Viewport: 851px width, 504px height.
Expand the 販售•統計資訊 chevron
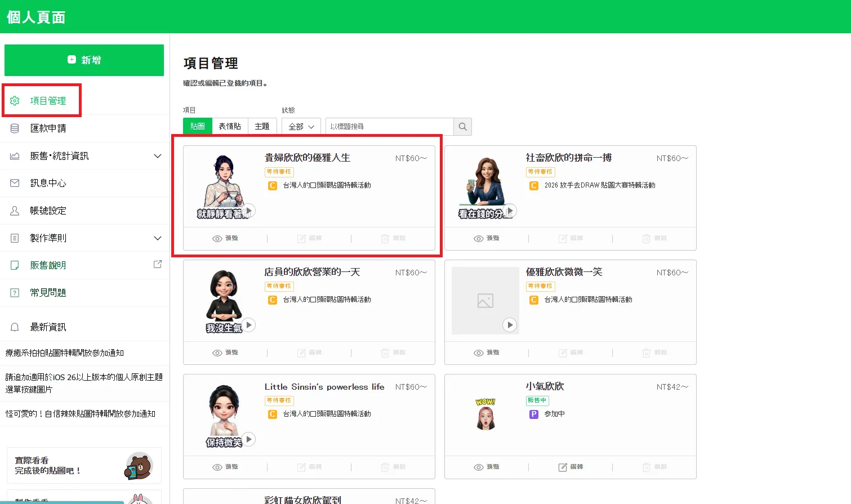pos(158,156)
